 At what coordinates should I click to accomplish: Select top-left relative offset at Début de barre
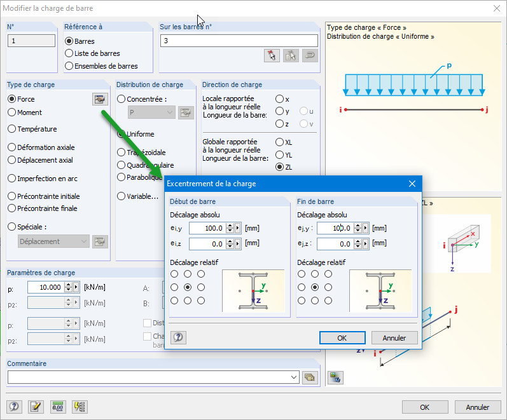tap(174, 274)
